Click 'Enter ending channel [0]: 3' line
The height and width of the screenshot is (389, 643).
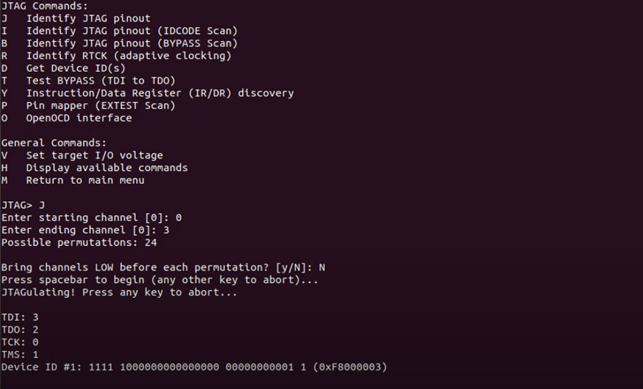tap(85, 230)
